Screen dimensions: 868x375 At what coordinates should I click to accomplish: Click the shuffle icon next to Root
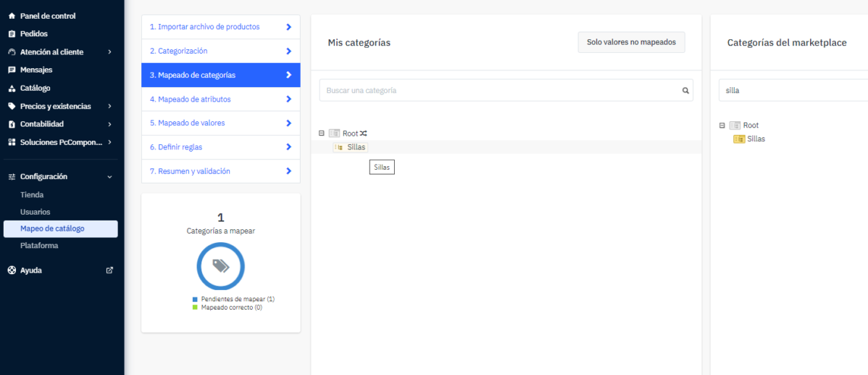click(x=364, y=133)
